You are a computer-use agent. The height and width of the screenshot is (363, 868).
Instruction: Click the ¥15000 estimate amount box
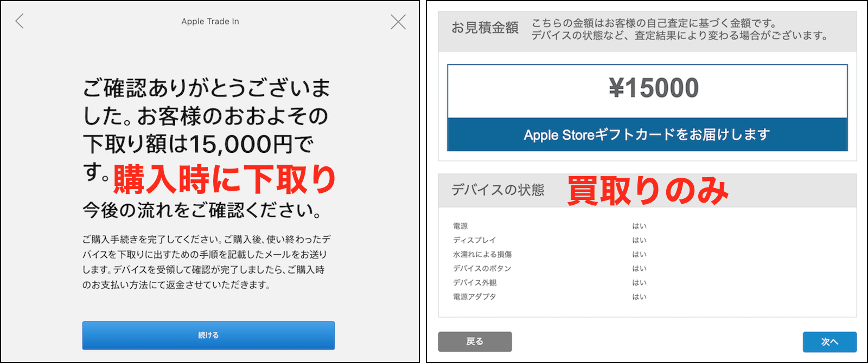pyautogui.click(x=647, y=91)
